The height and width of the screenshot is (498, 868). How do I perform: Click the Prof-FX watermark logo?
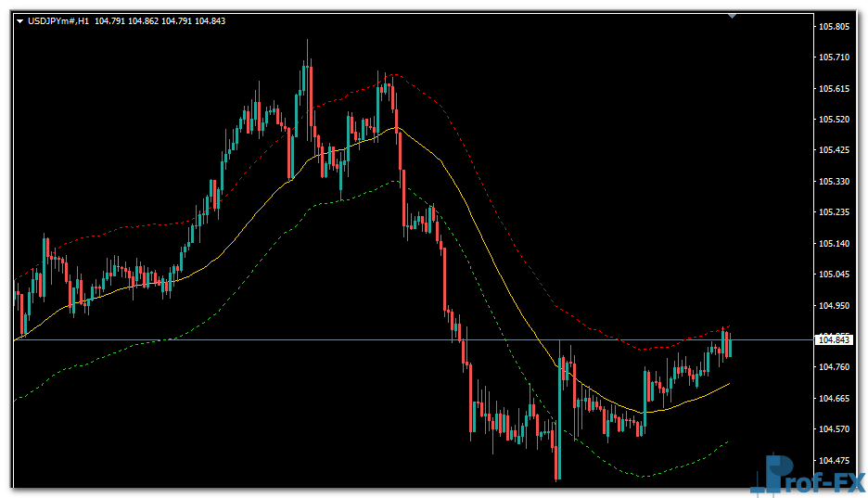coord(807,476)
